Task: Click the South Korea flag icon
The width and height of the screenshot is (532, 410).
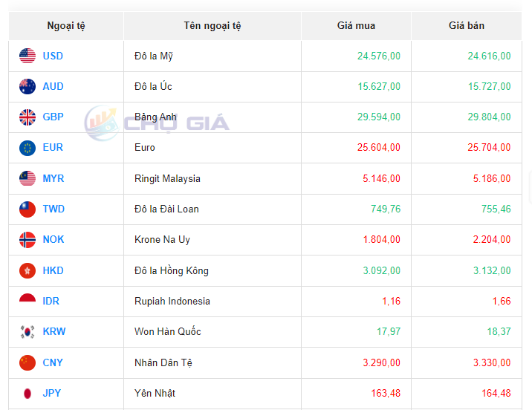Action: pyautogui.click(x=27, y=332)
